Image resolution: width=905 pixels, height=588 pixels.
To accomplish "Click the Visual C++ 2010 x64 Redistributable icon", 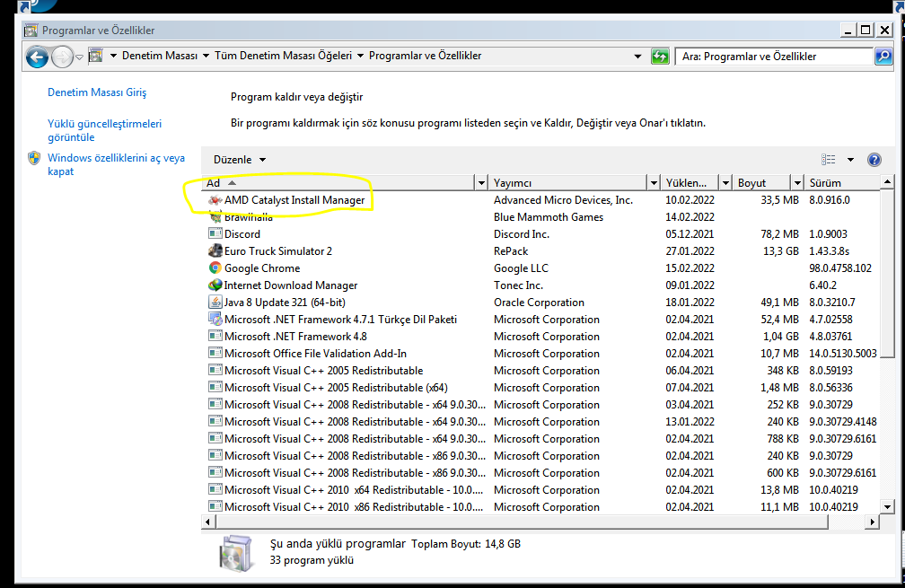I will [215, 489].
